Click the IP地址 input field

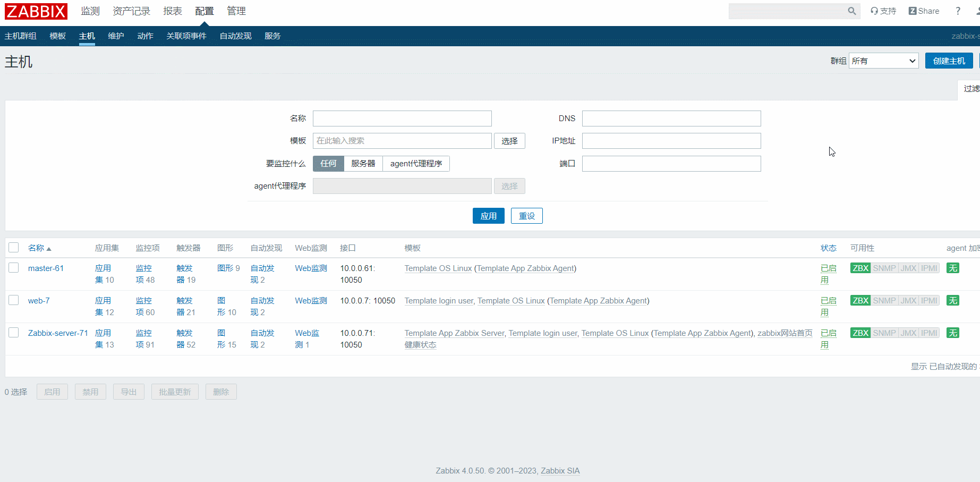tap(671, 141)
